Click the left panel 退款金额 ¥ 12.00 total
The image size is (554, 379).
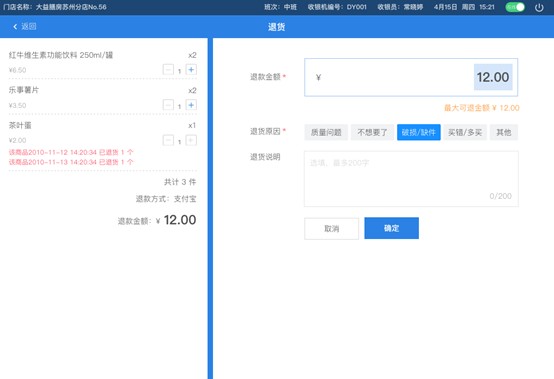[x=157, y=220]
